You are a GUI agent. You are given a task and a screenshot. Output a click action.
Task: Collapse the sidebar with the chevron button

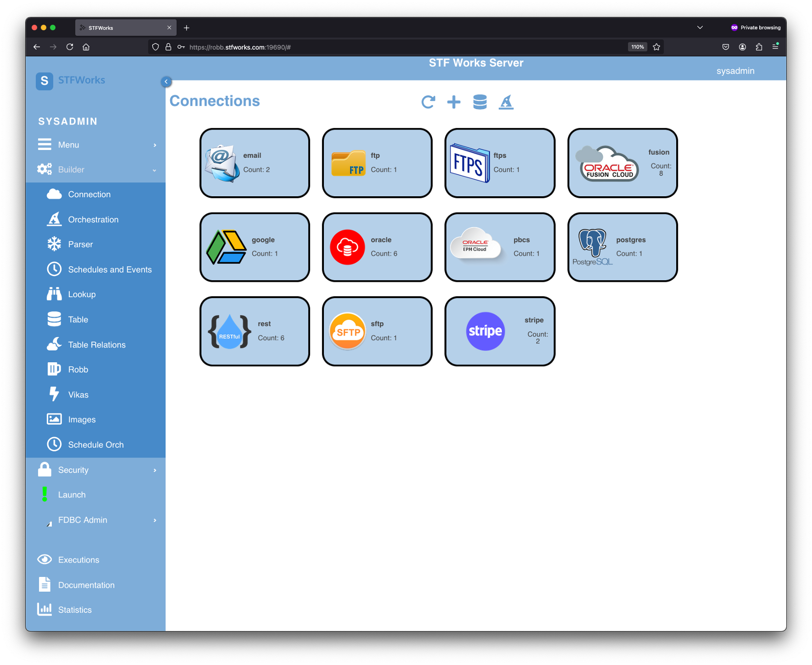(x=166, y=81)
